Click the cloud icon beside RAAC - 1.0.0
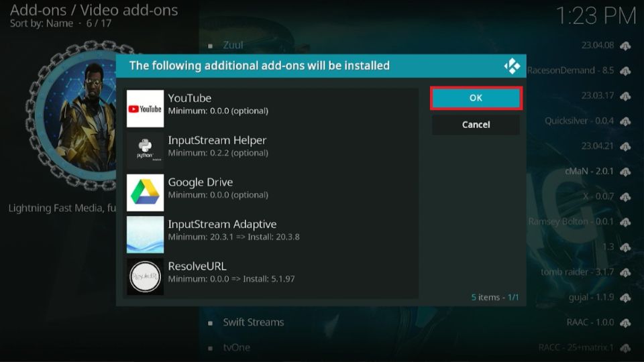 (625, 323)
